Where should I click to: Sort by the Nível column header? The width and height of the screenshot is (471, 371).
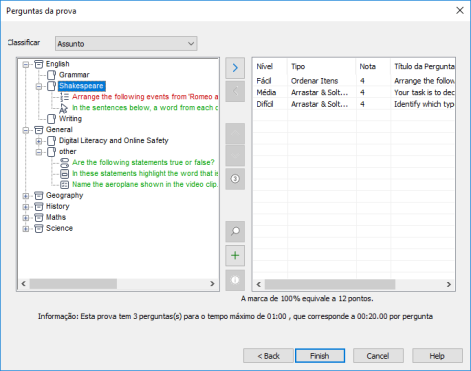pyautogui.click(x=270, y=66)
